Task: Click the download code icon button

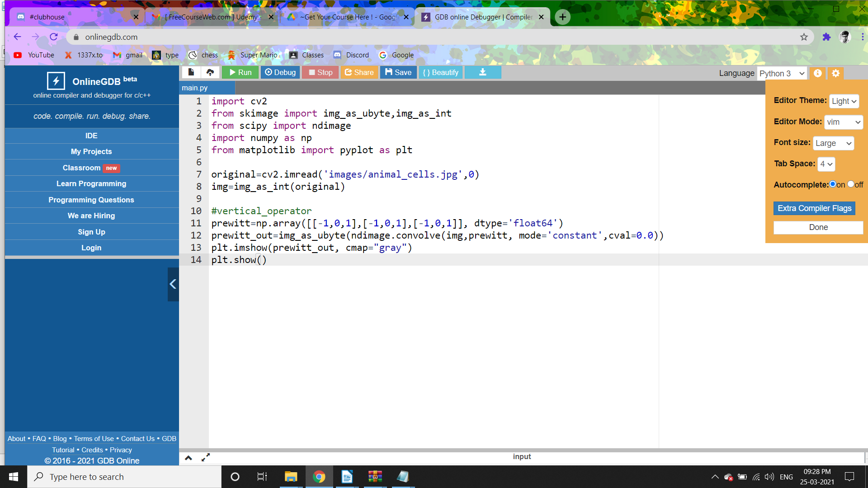Action: coord(482,72)
